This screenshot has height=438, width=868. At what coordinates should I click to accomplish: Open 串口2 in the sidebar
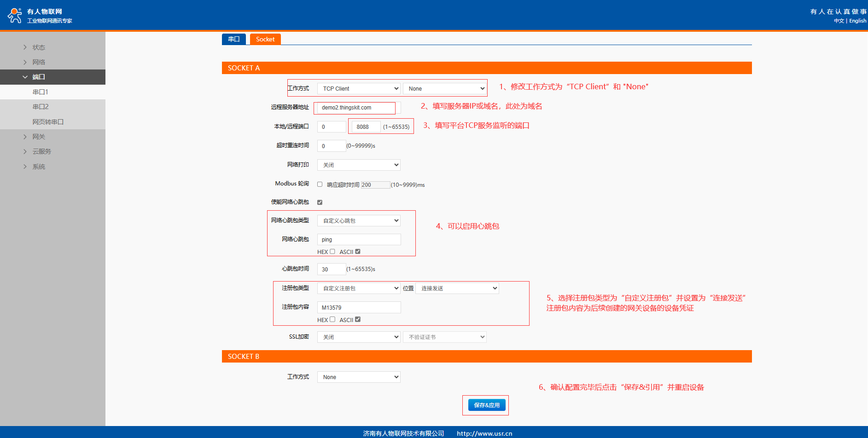(41, 107)
